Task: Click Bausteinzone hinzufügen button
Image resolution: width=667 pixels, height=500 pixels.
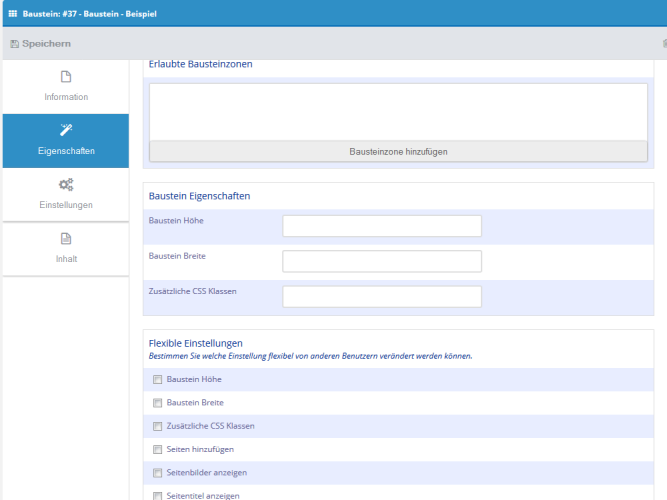Action: pos(399,151)
